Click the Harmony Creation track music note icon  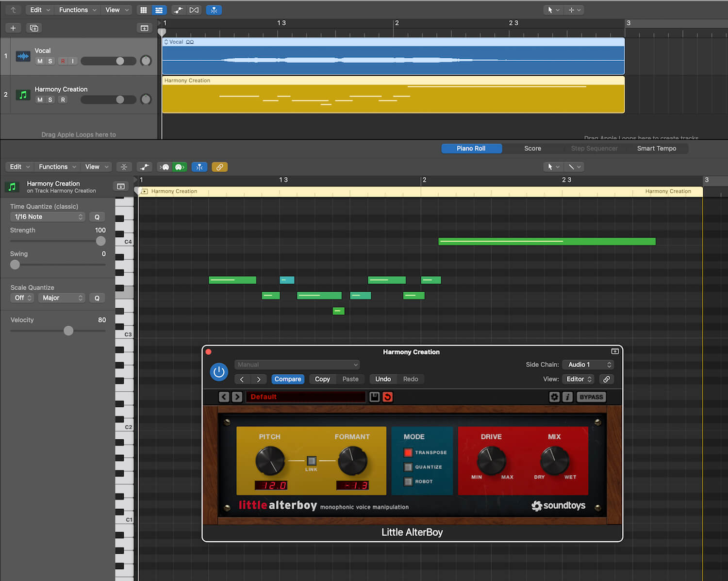point(23,95)
